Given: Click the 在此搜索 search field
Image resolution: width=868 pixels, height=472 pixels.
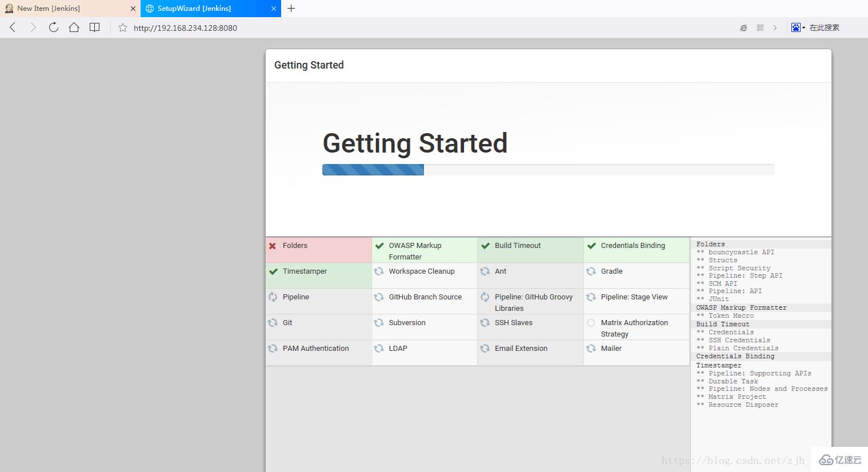Looking at the screenshot, I should point(824,27).
